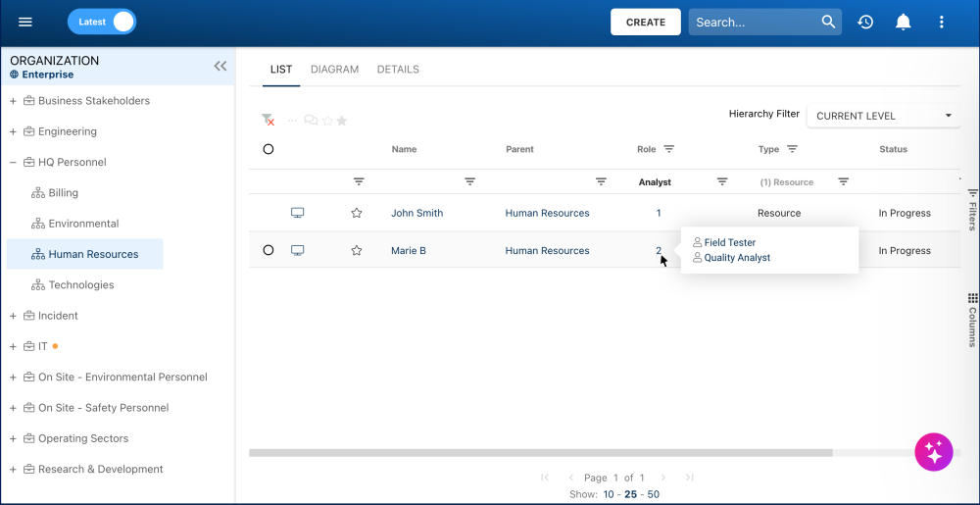
Task: Expand On Site - Safety Personnel node
Action: (13, 408)
